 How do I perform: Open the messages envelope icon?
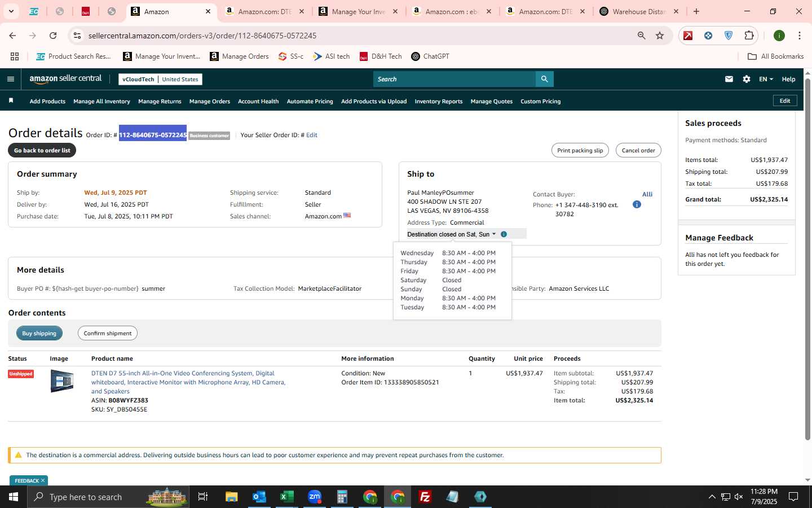coord(729,79)
